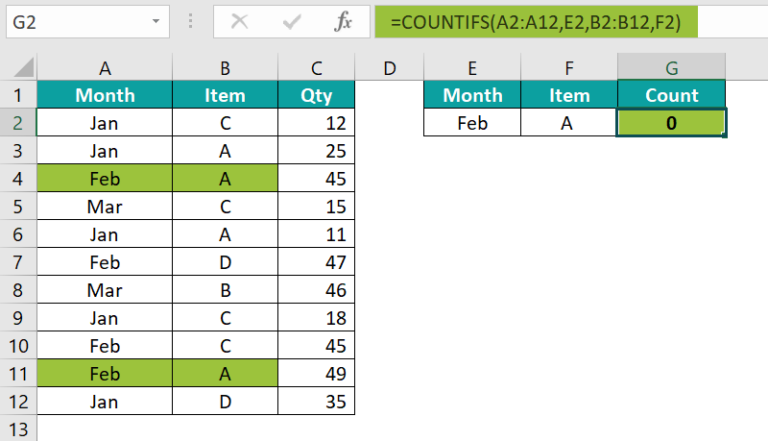Select row 13 header

click(x=18, y=429)
